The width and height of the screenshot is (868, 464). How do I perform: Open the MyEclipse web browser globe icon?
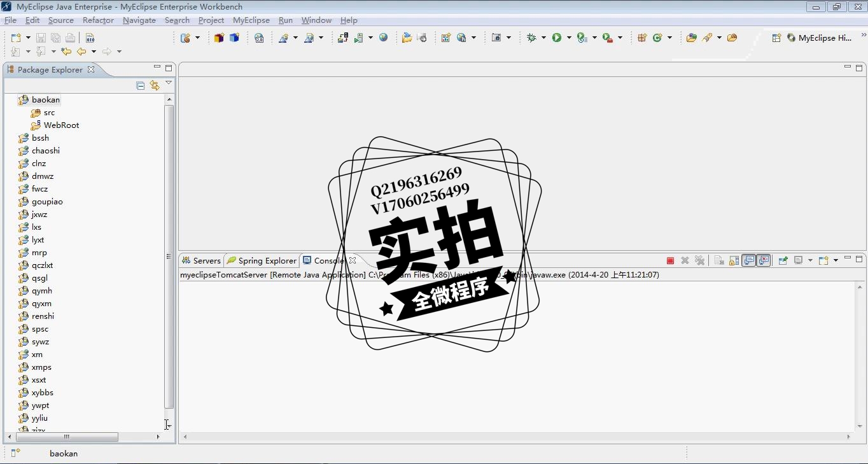coord(383,38)
